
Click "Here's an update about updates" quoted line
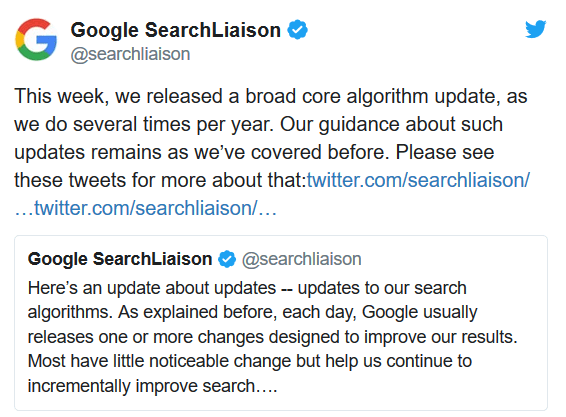pos(247,288)
